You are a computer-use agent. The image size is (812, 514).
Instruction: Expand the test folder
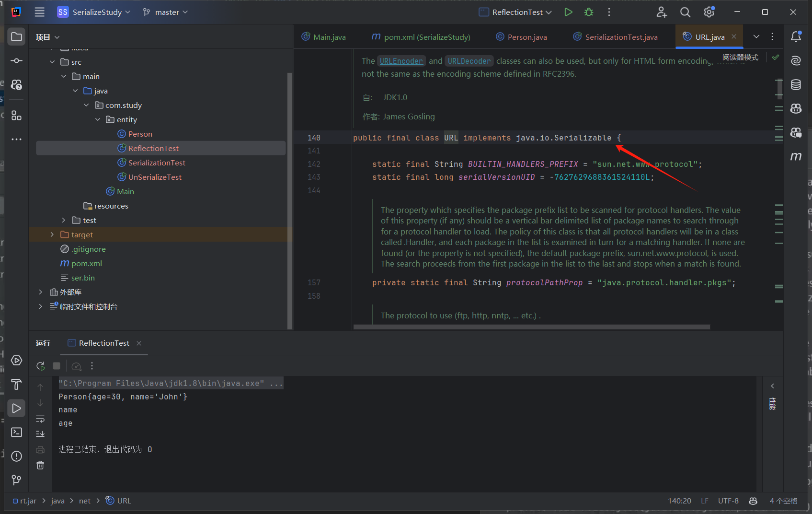(64, 220)
